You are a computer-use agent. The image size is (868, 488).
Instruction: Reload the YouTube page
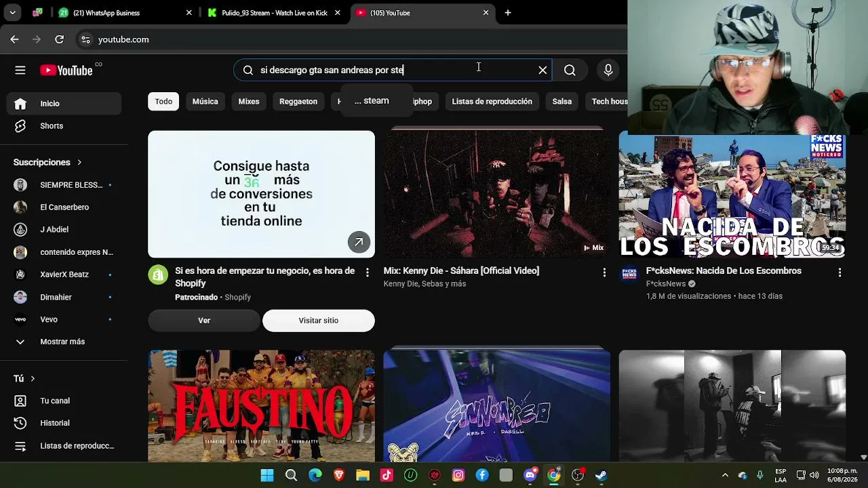[59, 39]
